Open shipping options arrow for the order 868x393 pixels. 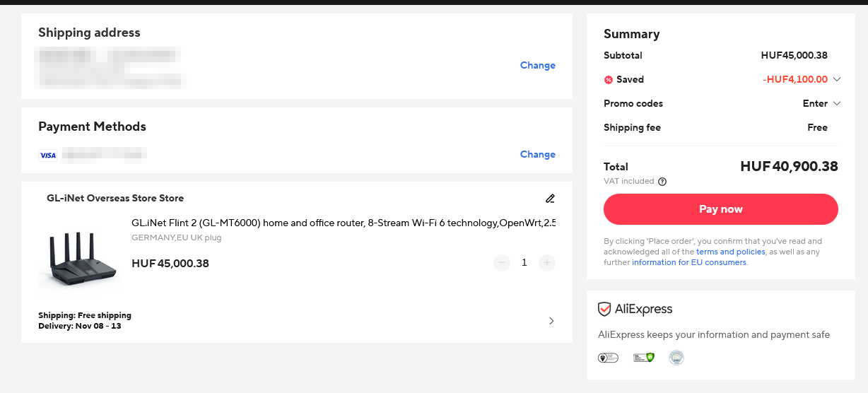[x=551, y=321]
